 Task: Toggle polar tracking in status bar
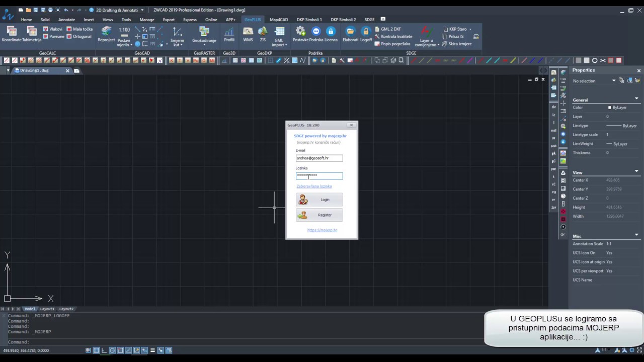coord(112,350)
